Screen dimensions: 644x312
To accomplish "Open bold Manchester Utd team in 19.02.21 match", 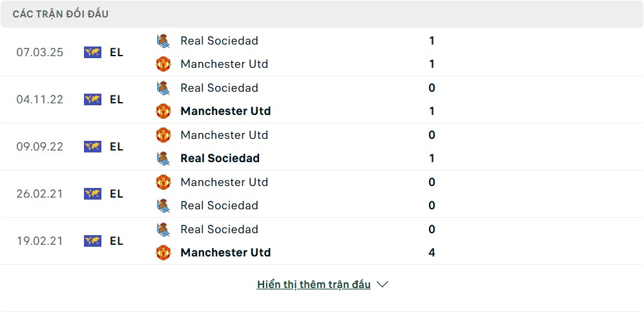I will click(225, 253).
